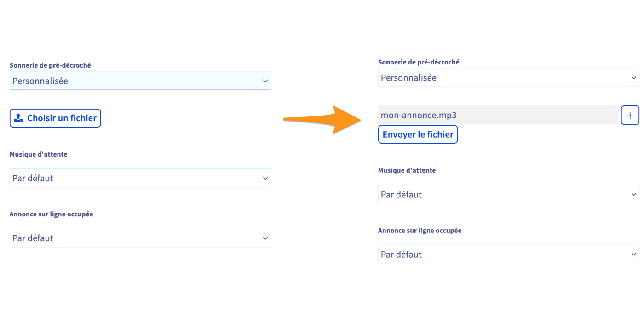Open Annonce Par défaut dropdown in Envoyer le fichier form

pyautogui.click(x=506, y=254)
